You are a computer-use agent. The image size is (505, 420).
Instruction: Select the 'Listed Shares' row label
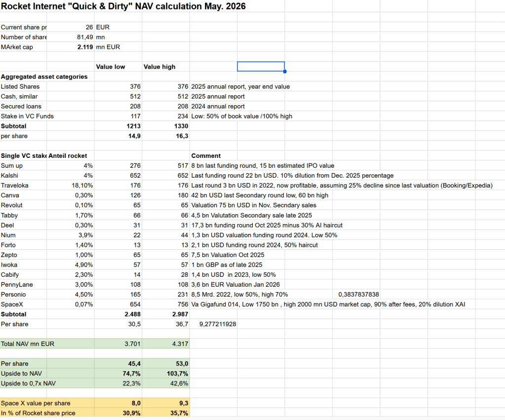pyautogui.click(x=20, y=87)
